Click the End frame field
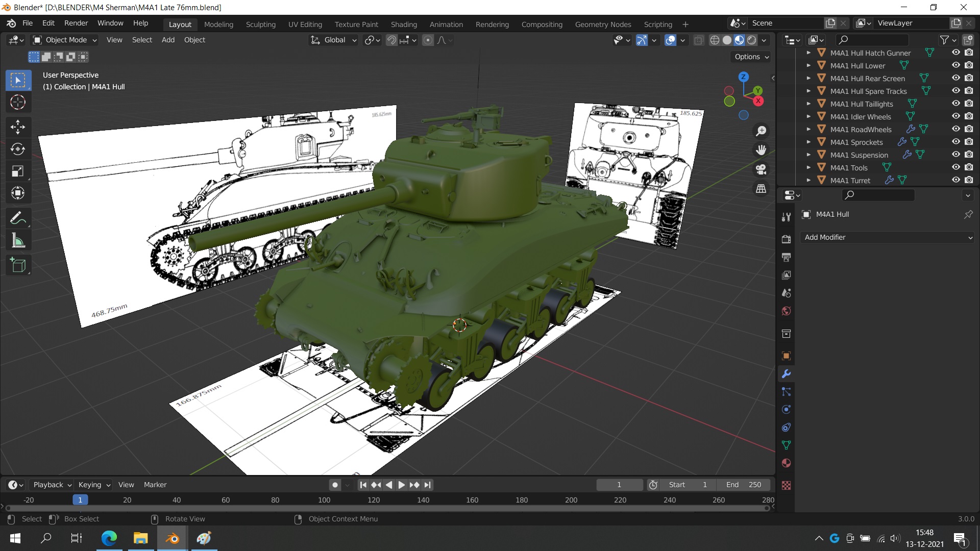980x551 pixels. click(x=743, y=485)
